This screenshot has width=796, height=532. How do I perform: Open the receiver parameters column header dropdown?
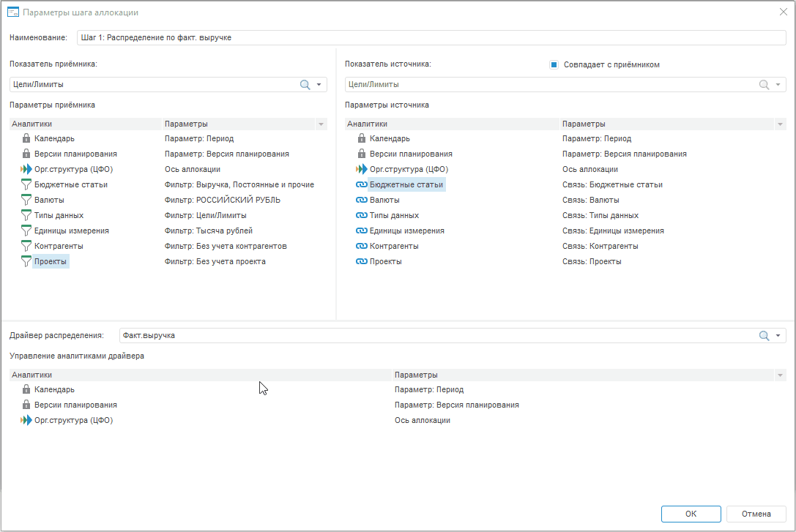(x=321, y=124)
